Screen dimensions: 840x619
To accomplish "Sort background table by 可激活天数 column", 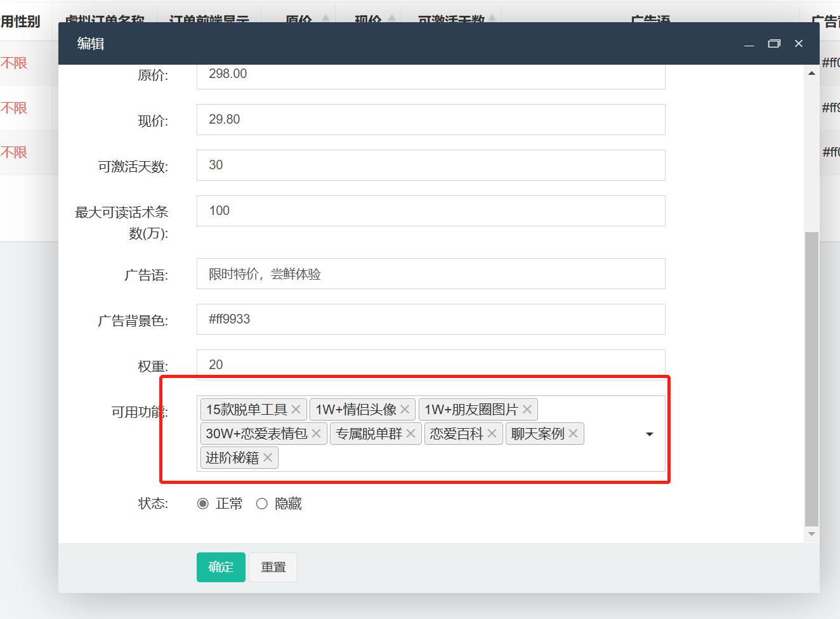I will tap(492, 19).
